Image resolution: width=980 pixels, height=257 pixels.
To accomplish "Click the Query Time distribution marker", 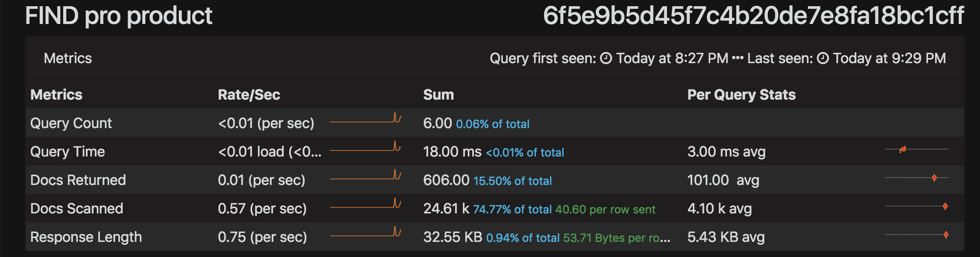I will (903, 149).
